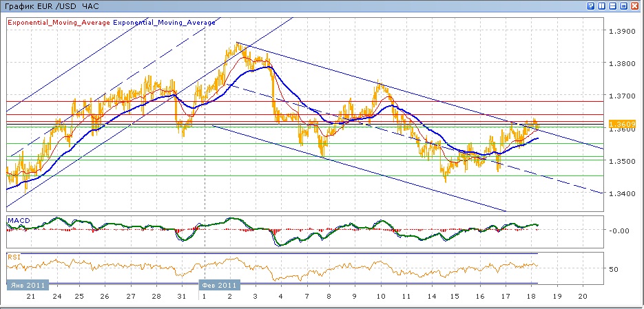Screen dimensions: 644x309
Task: Select the red Exponential_Moving_Average legend label
Action: 59,23
